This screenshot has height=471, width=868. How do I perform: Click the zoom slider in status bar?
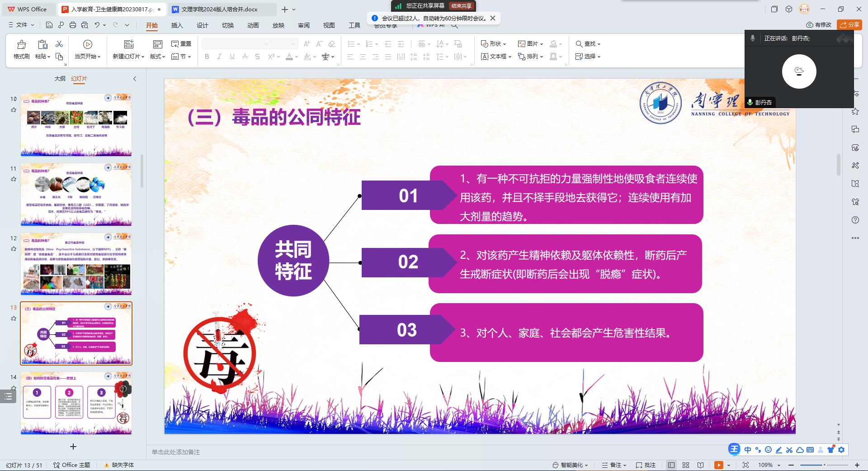pos(824,465)
